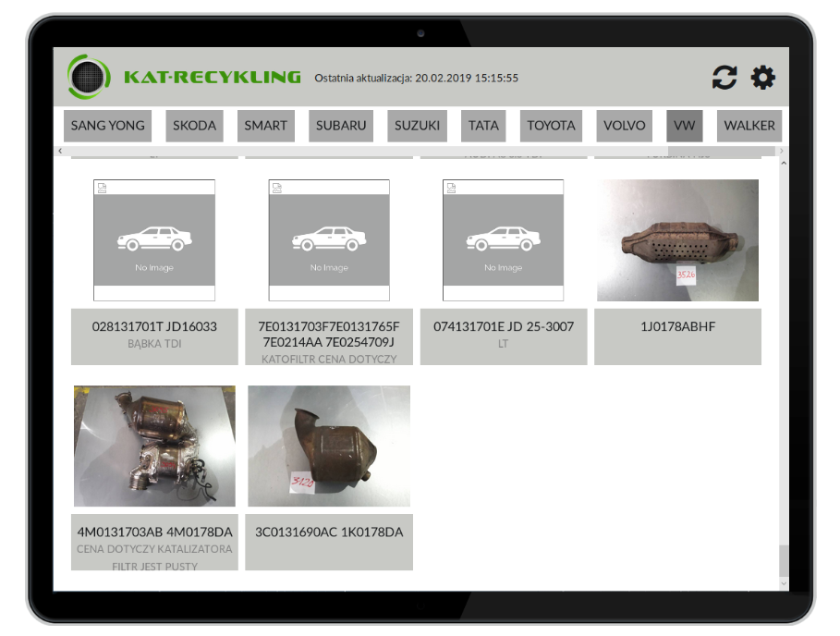The width and height of the screenshot is (840, 636).
Task: Click the 028131701T JD16033 label
Action: pyautogui.click(x=154, y=326)
